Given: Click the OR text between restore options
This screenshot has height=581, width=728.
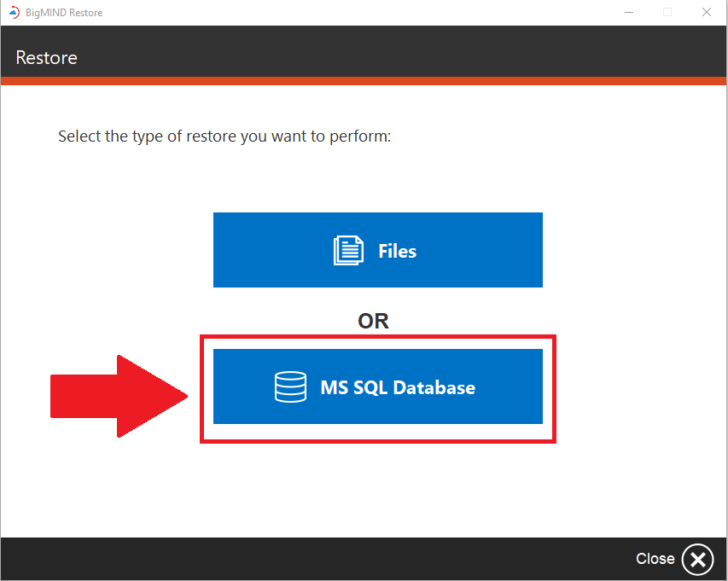Looking at the screenshot, I should click(x=373, y=320).
